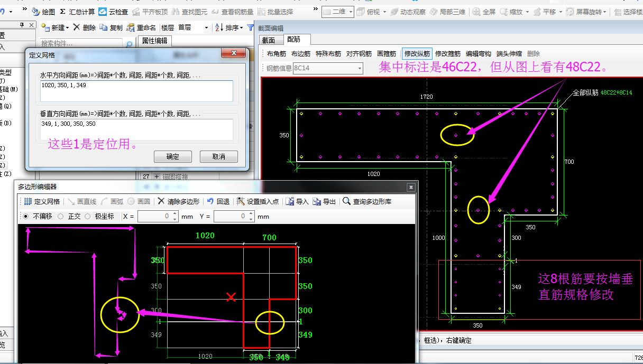Viewport: 643px width, 364px height.
Task: Click 搜索构件 search input box
Action: pyautogui.click(x=82, y=44)
